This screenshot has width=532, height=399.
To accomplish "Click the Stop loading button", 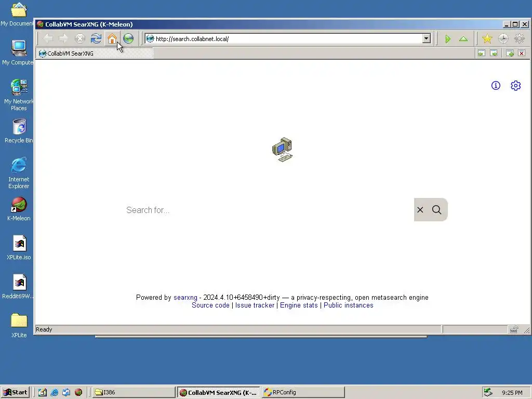I will tap(79, 38).
